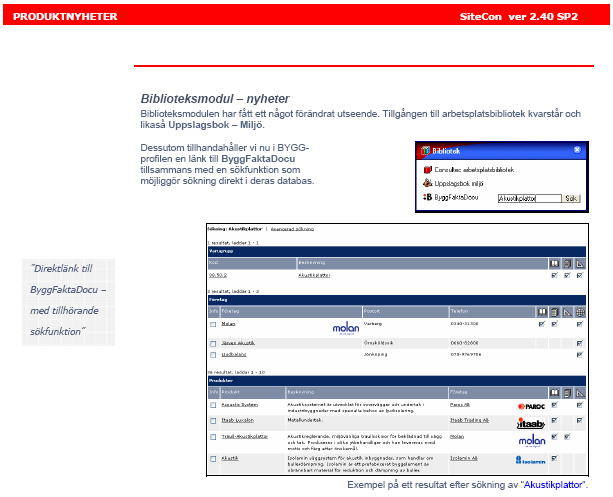Click the document icon in Företag header
The image size is (613, 497).
pyautogui.click(x=554, y=312)
